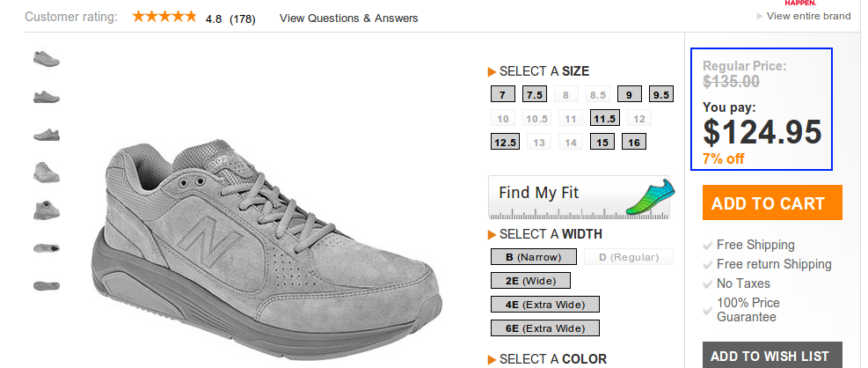The image size is (868, 368).
Task: Open View Questions & Answers link
Action: [348, 18]
